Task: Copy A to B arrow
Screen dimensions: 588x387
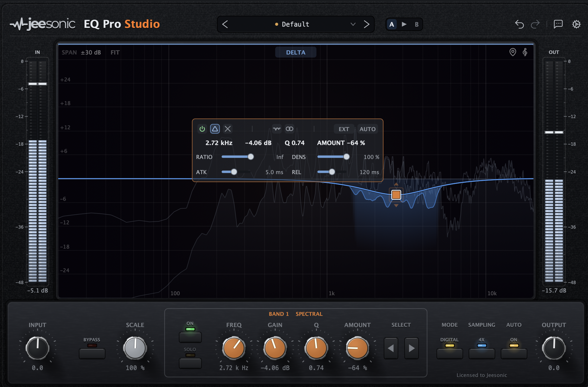Action: coord(404,24)
